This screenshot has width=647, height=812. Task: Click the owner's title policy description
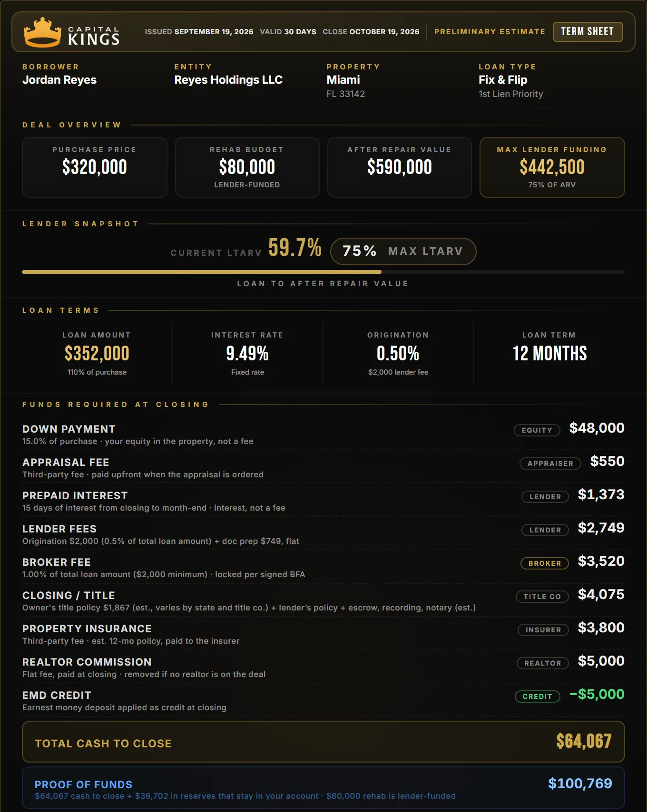[249, 608]
